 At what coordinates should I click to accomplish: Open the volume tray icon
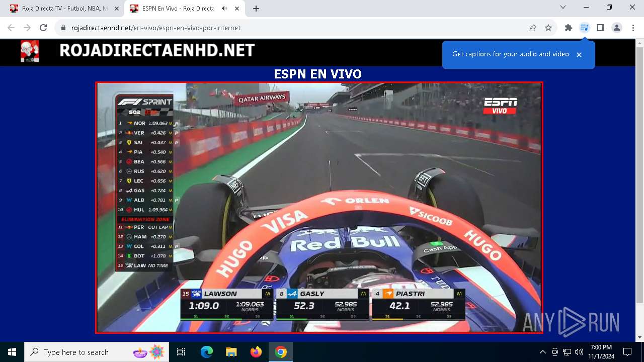tap(579, 352)
